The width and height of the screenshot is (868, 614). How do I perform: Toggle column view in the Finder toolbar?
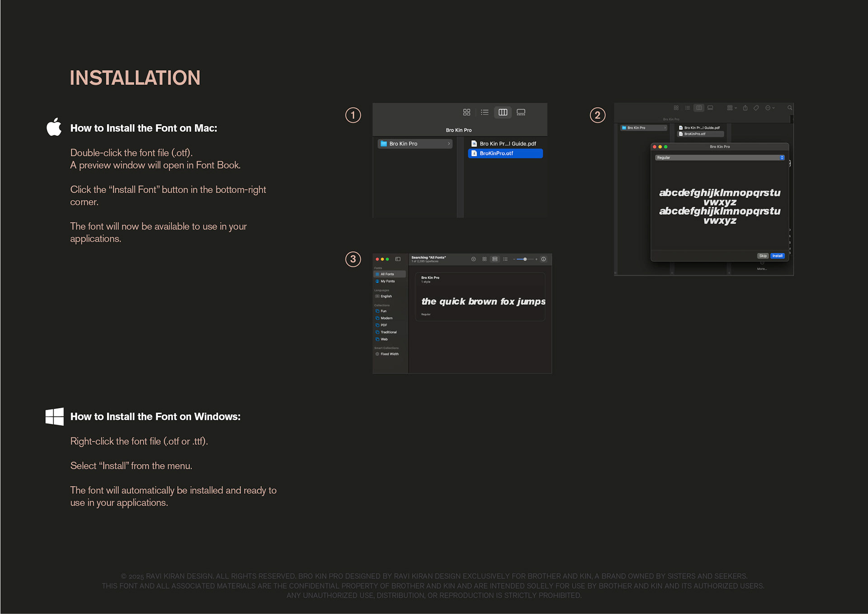pos(503,112)
